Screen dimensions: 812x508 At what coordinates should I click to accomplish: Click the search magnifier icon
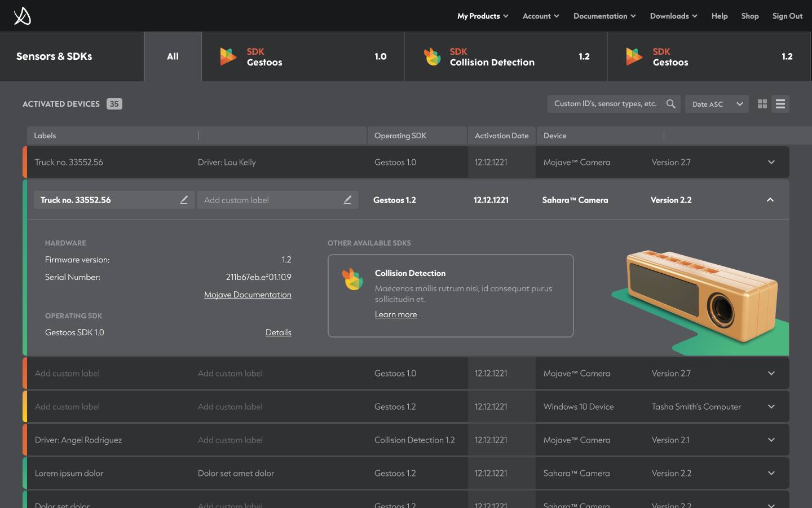(670, 104)
